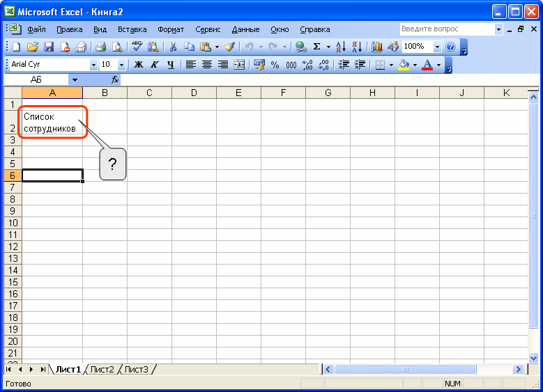
Task: Paste using the clipboard icon
Action: [206, 47]
